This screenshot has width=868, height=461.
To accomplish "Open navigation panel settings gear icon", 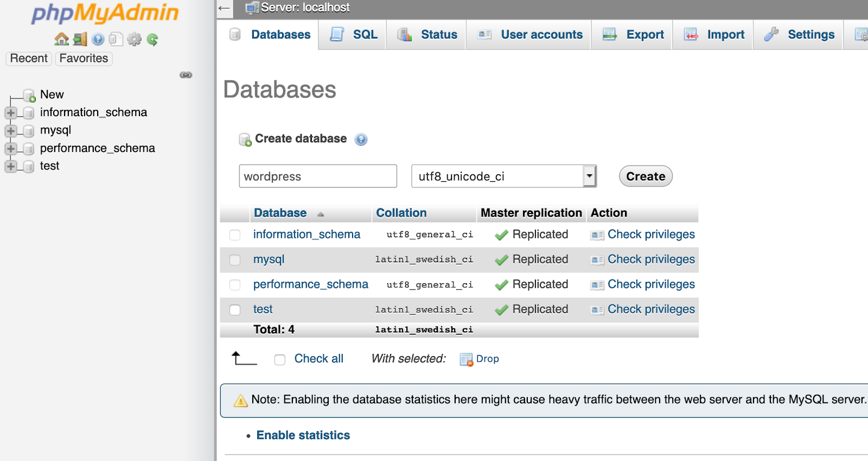I will click(x=134, y=39).
